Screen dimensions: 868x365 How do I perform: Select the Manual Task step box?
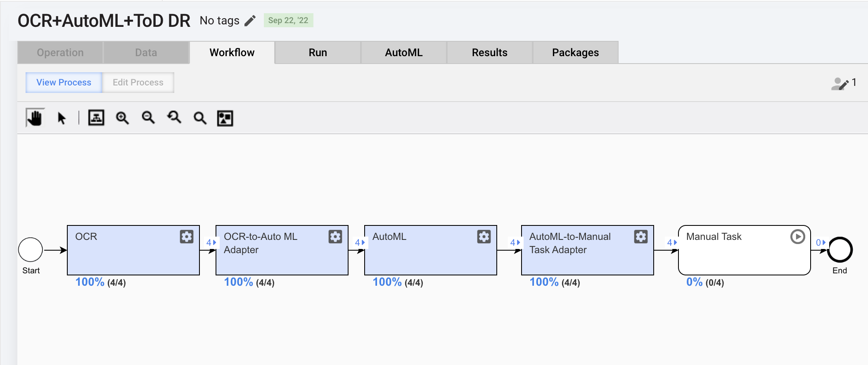[745, 250]
